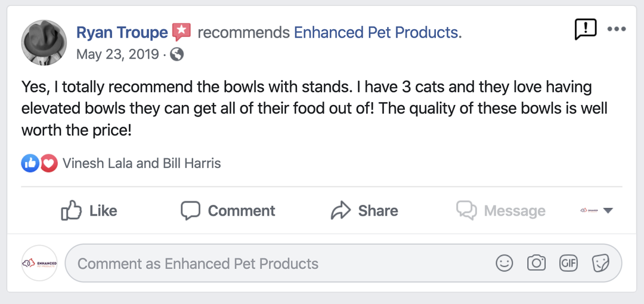
Task: Click Ryan Troupe's profile picture
Action: 44,43
